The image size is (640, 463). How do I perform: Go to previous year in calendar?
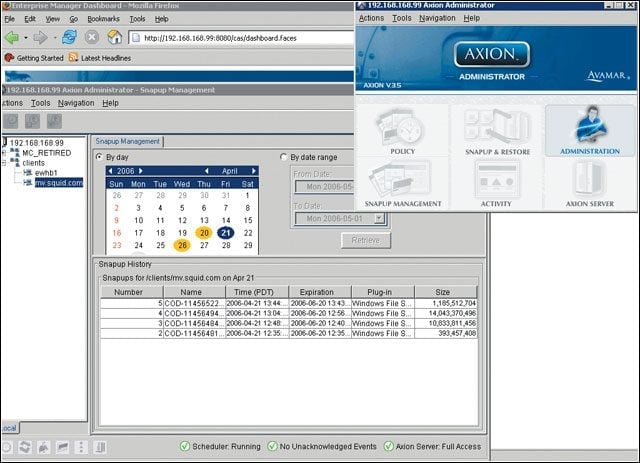click(111, 171)
